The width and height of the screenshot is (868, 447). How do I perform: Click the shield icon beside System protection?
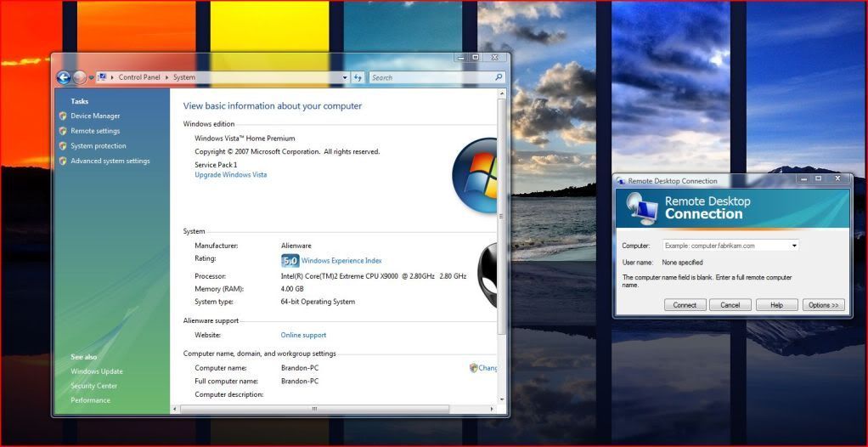point(63,145)
